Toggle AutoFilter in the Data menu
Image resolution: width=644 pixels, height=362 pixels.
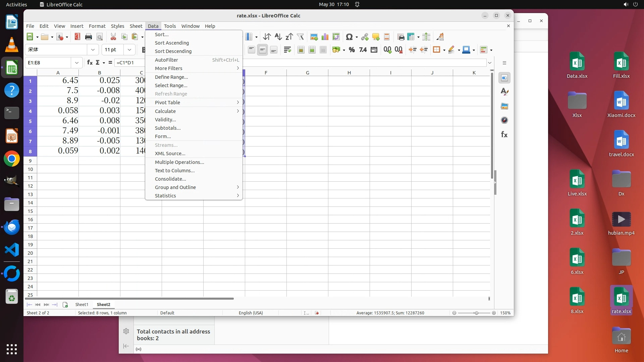166,60
